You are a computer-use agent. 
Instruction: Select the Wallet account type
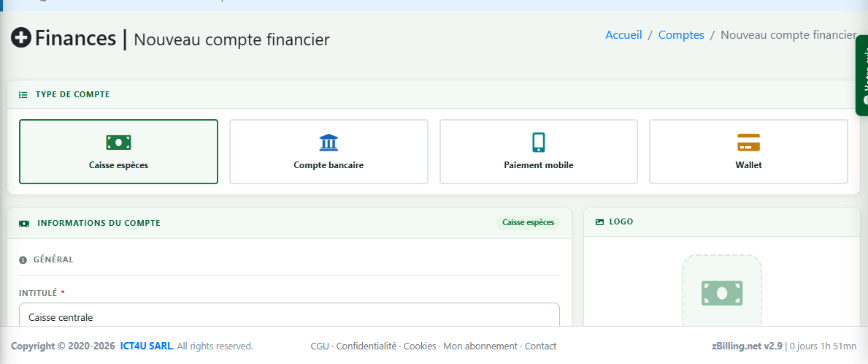coord(748,151)
